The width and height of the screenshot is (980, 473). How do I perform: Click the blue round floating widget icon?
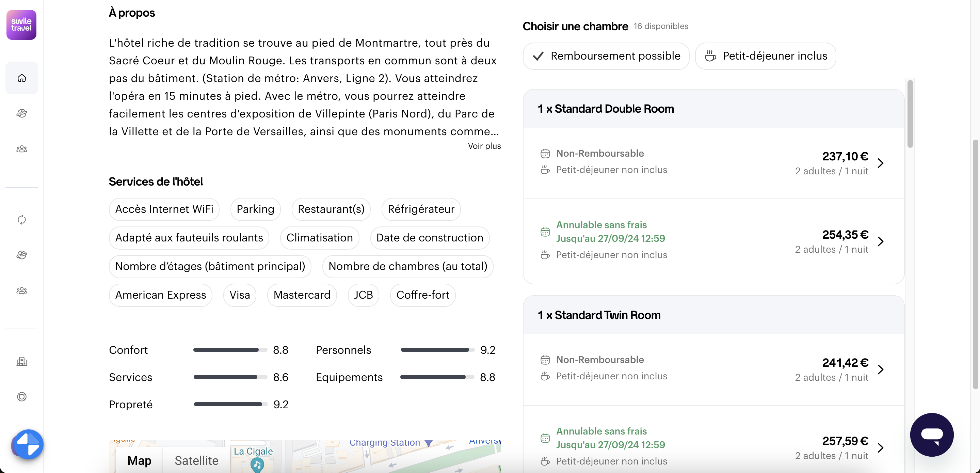click(x=28, y=444)
